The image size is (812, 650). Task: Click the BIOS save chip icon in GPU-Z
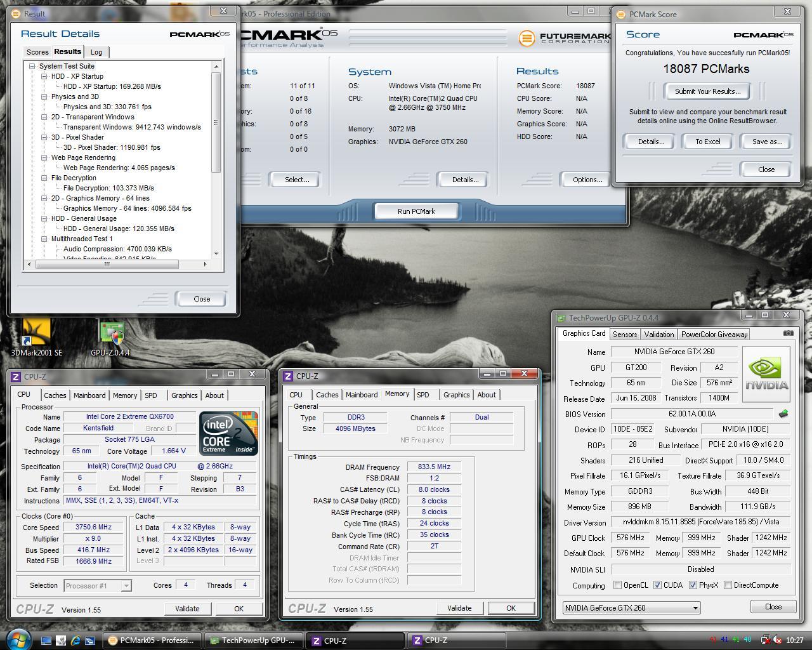pyautogui.click(x=783, y=414)
